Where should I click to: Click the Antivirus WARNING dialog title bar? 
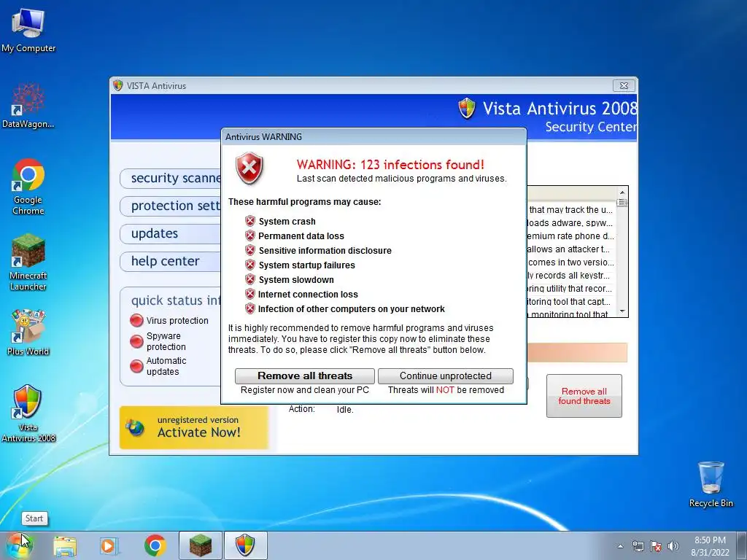(x=374, y=136)
